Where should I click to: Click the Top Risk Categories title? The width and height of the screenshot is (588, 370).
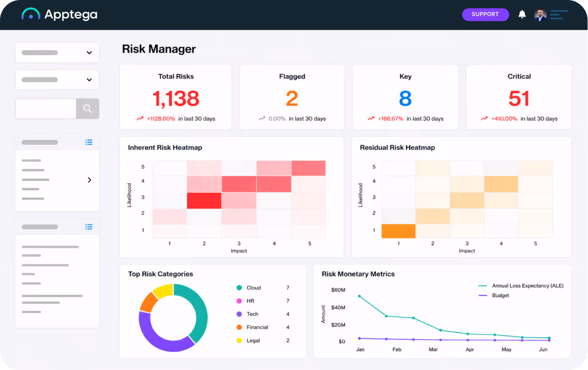pos(161,274)
